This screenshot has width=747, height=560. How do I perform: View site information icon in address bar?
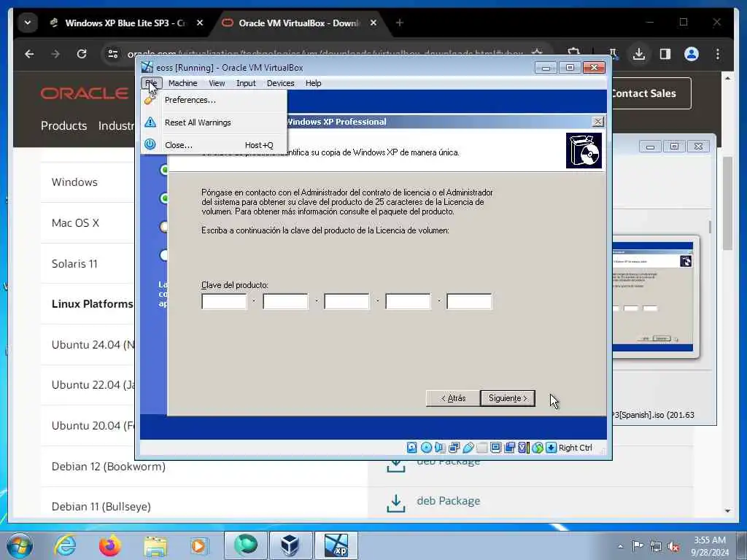pos(113,54)
